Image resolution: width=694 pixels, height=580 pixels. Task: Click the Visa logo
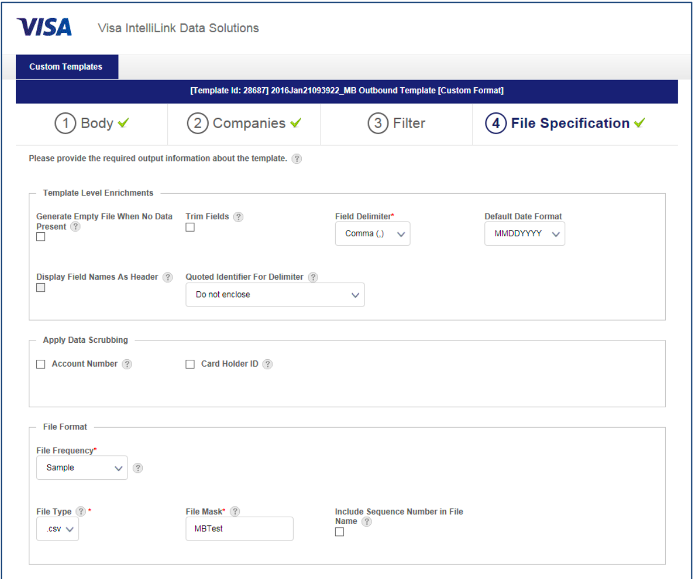(44, 27)
